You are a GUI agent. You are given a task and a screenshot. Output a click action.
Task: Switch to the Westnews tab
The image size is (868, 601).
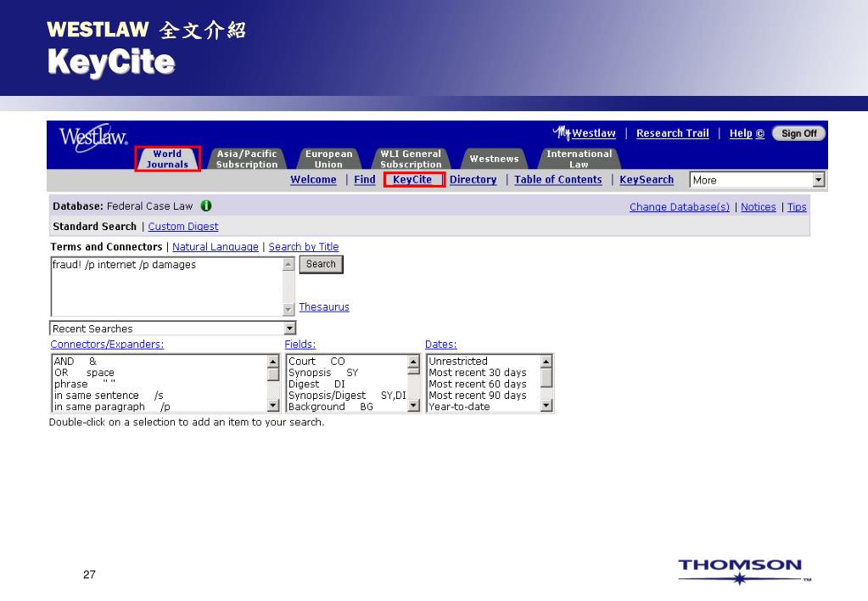pyautogui.click(x=495, y=159)
